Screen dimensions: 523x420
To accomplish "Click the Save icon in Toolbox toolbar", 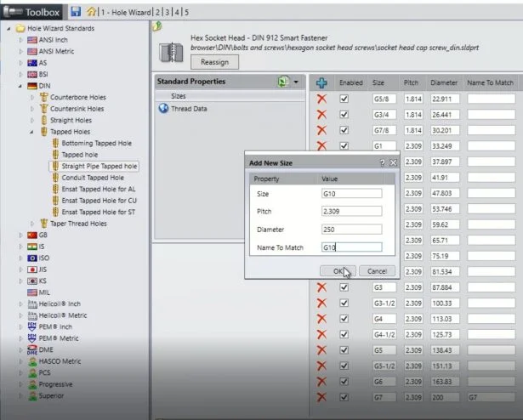I will (x=76, y=12).
